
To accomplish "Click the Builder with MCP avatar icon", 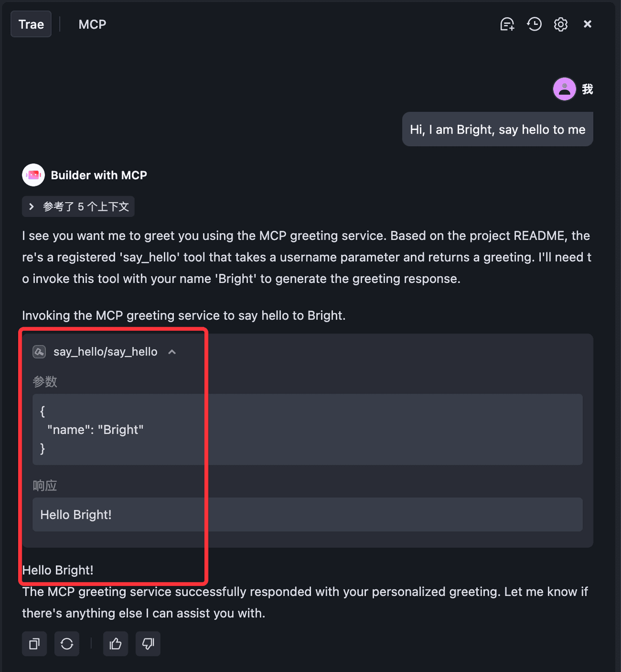I will (34, 175).
